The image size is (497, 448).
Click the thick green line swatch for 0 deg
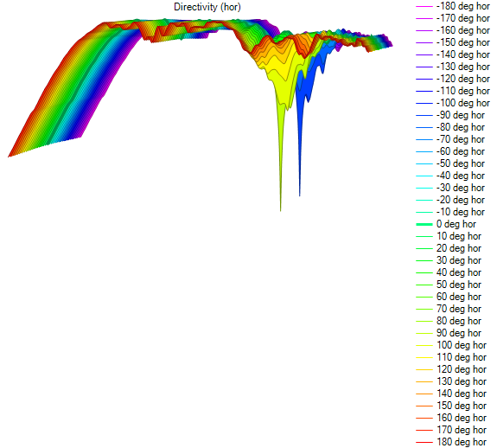[x=424, y=224]
